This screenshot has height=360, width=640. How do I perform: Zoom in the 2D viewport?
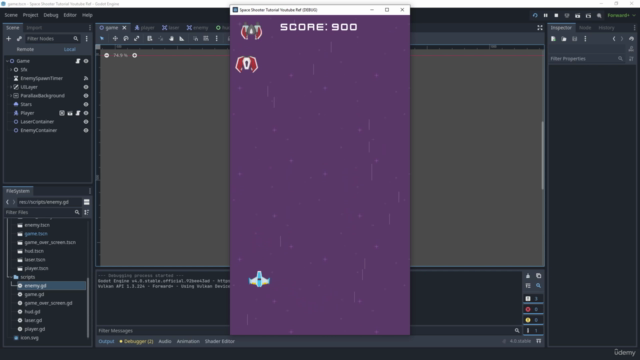[x=134, y=55]
